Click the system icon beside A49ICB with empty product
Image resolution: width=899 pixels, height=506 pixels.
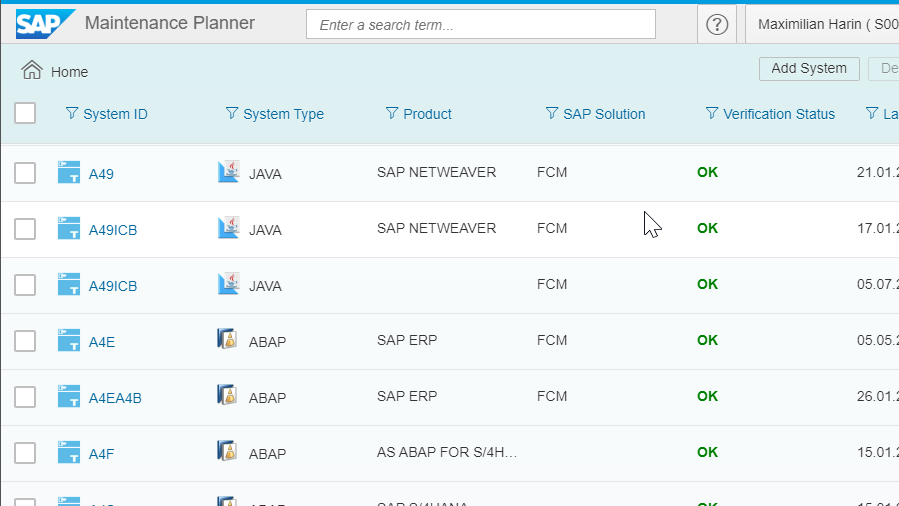click(x=69, y=284)
